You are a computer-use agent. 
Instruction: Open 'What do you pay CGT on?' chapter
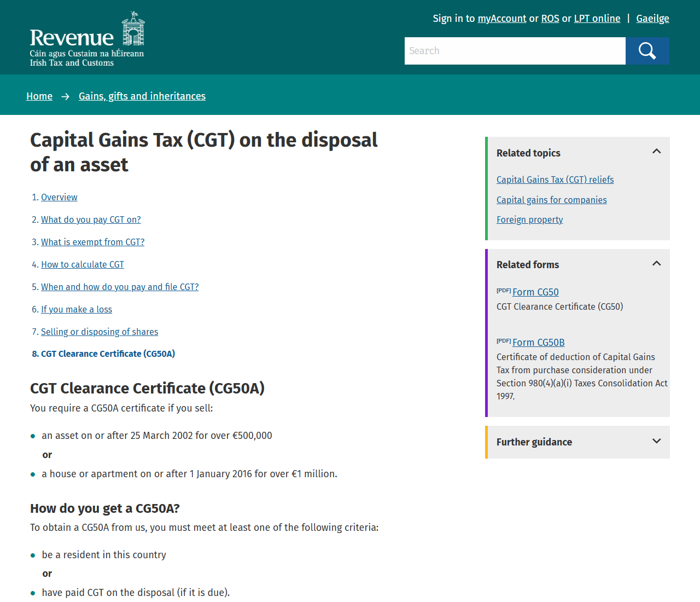(x=91, y=219)
